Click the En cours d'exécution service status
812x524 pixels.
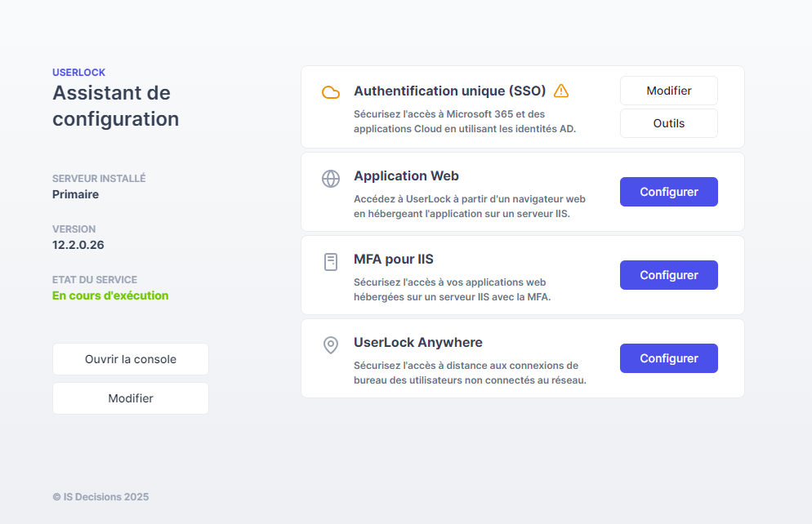point(110,295)
